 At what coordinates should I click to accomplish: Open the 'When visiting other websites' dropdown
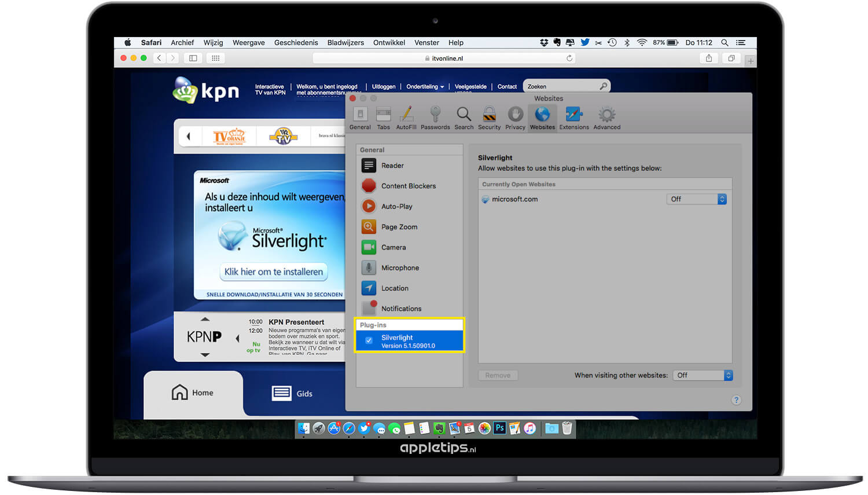(x=703, y=375)
